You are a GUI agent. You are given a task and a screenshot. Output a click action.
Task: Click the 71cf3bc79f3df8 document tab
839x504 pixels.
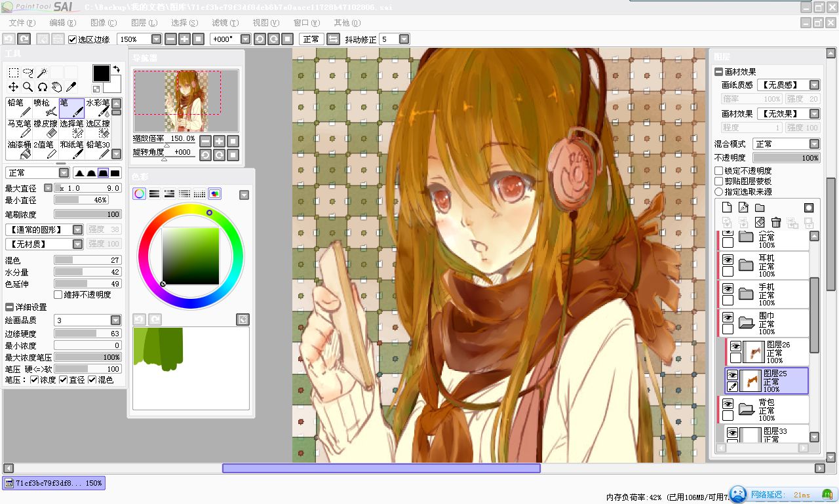54,483
